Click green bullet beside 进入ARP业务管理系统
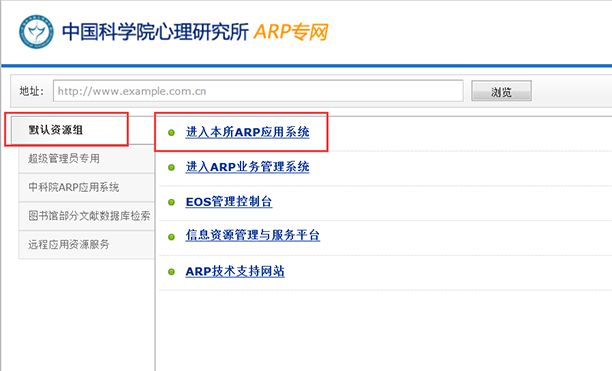Screen dimensions: 612x371 (171, 167)
